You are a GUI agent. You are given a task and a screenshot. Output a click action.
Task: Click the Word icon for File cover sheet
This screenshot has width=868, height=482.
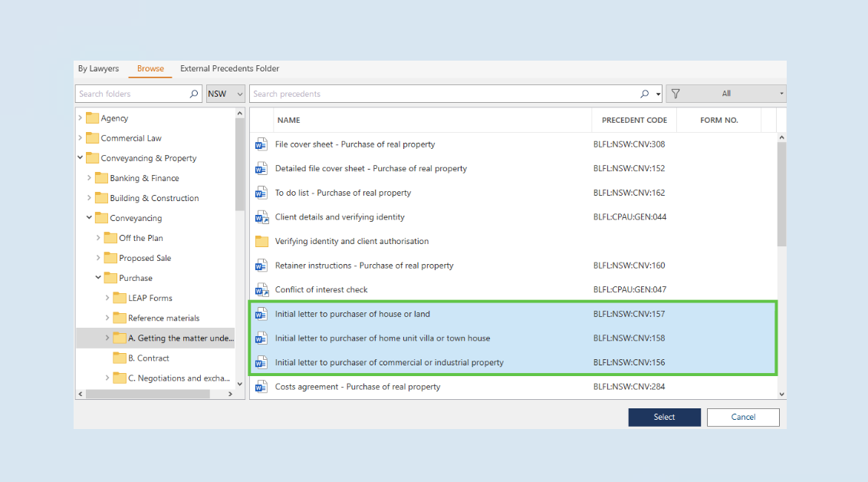(261, 144)
